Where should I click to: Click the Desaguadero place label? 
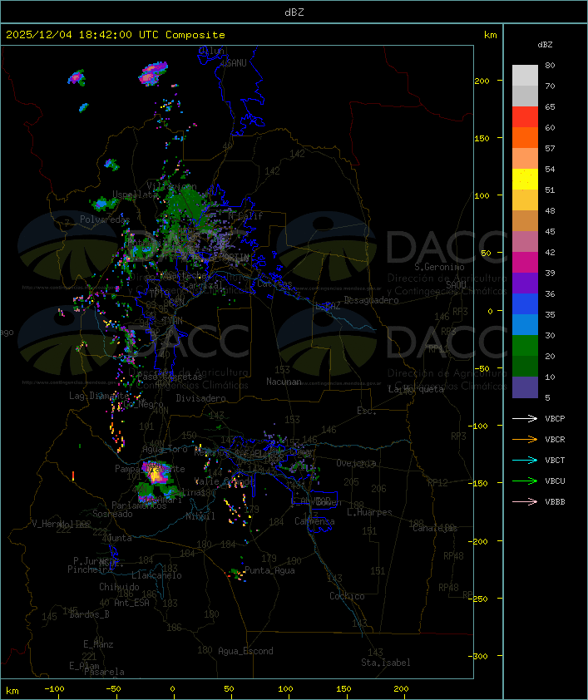coord(371,300)
